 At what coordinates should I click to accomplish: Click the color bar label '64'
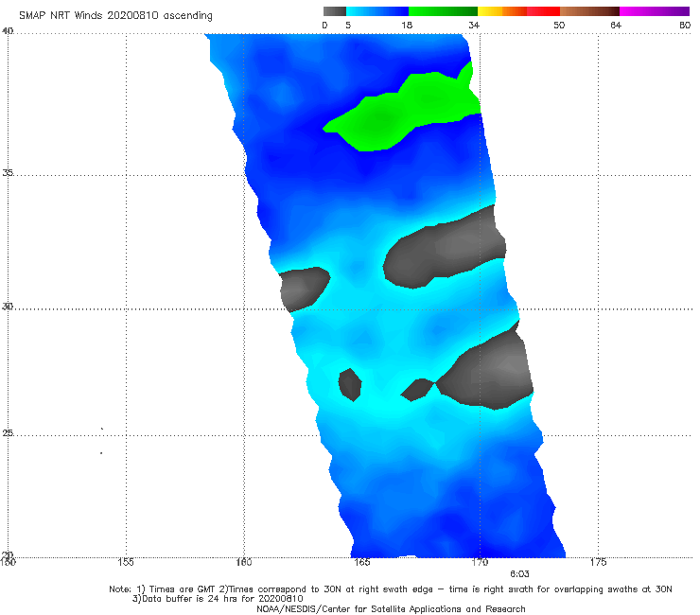click(616, 25)
